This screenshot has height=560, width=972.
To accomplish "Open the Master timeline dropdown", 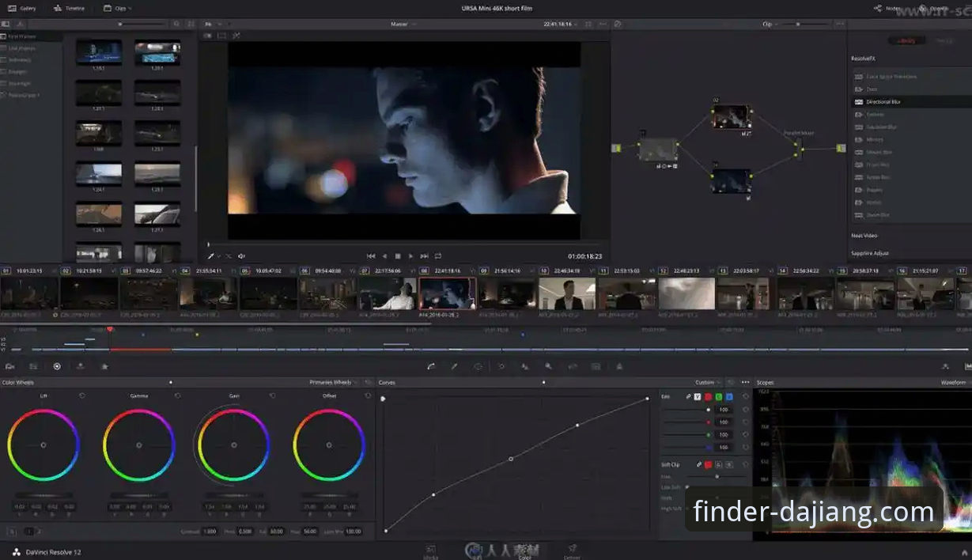I will 403,24.
